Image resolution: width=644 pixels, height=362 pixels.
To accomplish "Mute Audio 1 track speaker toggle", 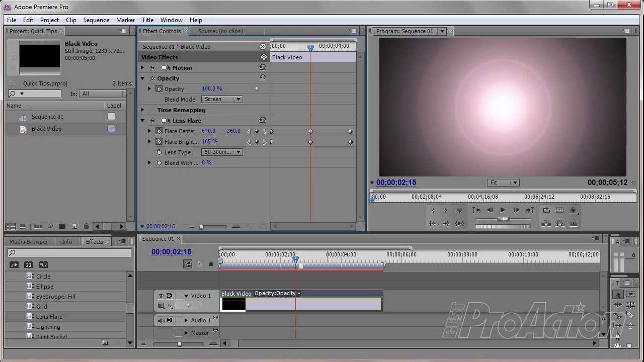I will (x=161, y=320).
